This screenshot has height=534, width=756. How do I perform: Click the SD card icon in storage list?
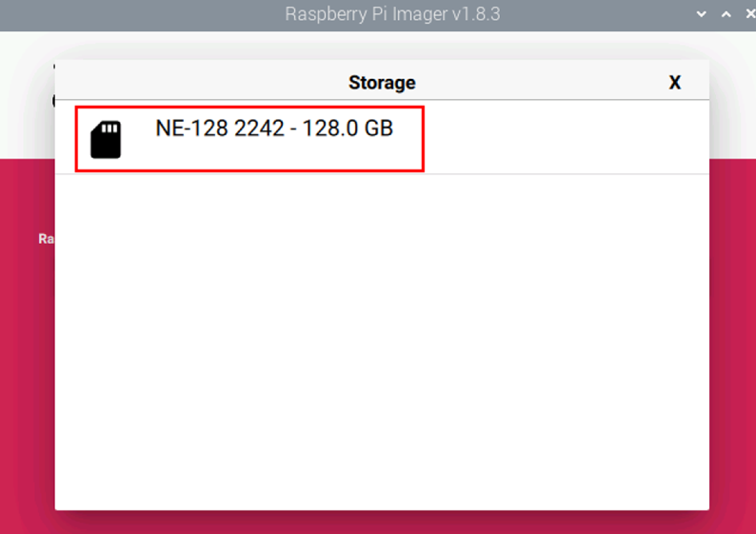click(106, 139)
